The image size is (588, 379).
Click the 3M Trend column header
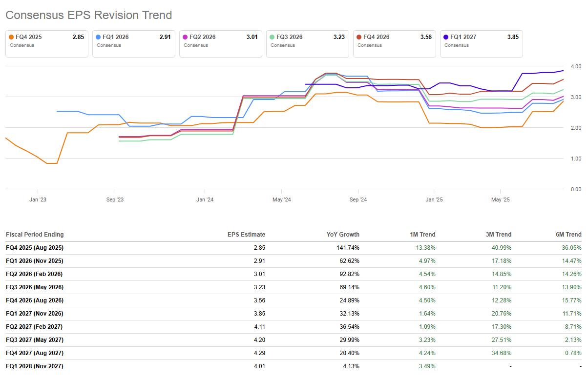click(x=499, y=235)
